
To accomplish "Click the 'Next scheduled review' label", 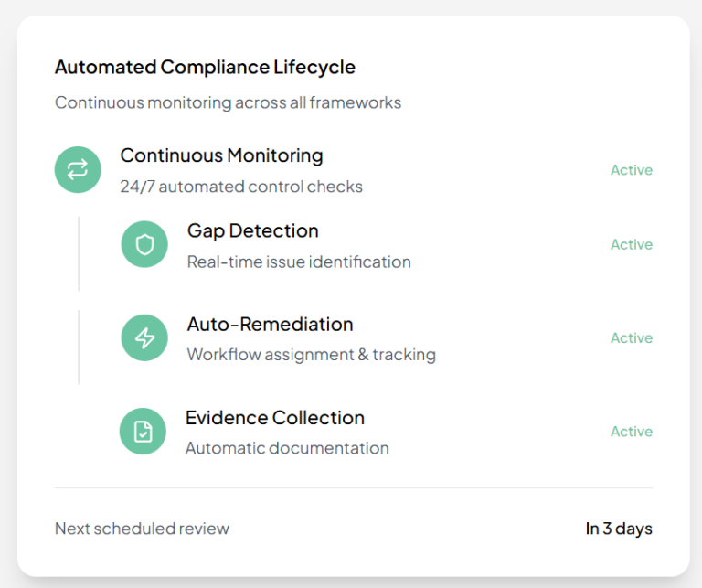I will (x=142, y=529).
